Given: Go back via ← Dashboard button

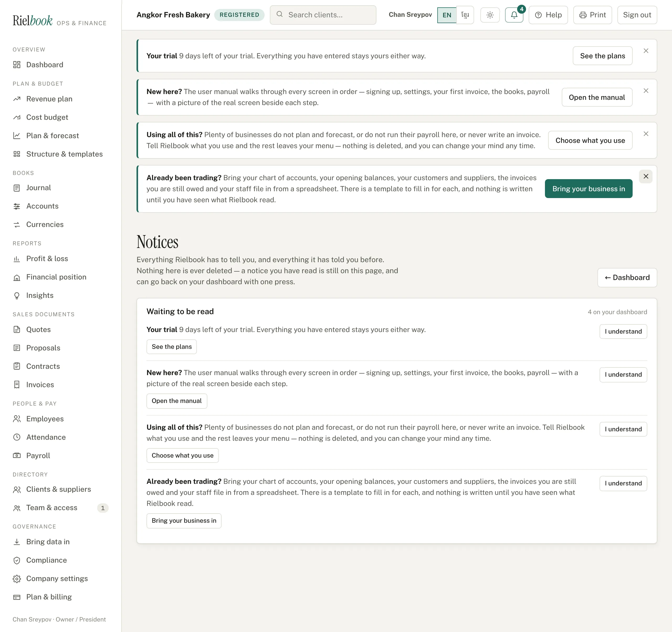Looking at the screenshot, I should tap(627, 278).
